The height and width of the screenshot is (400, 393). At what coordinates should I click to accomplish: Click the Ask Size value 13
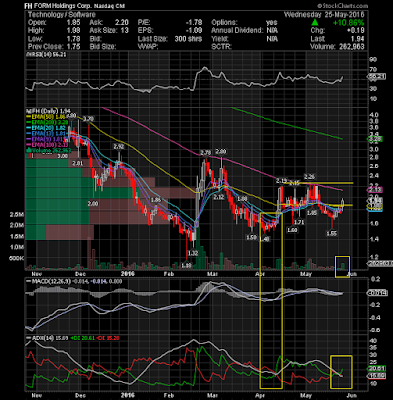(x=125, y=31)
